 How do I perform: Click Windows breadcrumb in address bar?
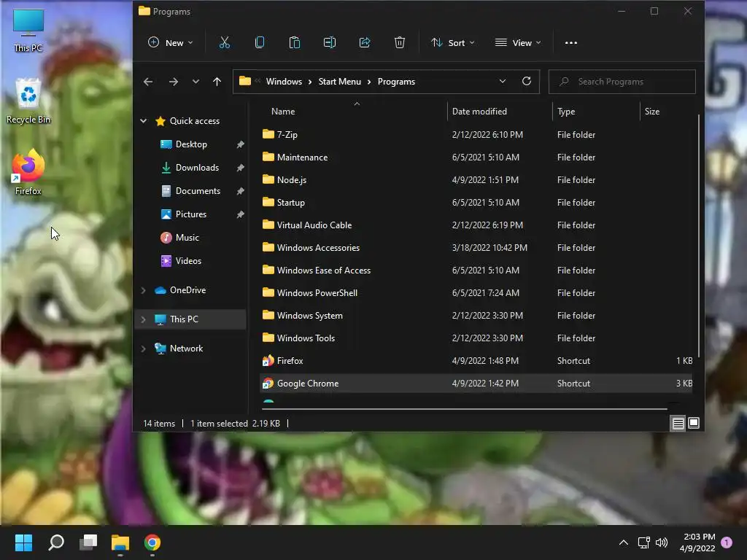(284, 82)
